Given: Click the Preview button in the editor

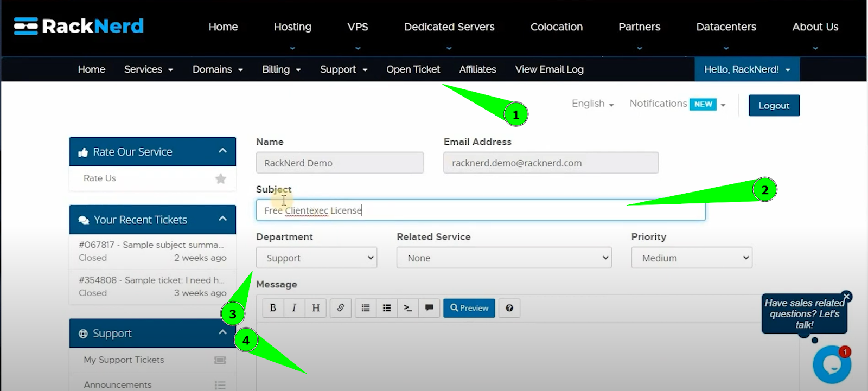Looking at the screenshot, I should click(x=469, y=308).
